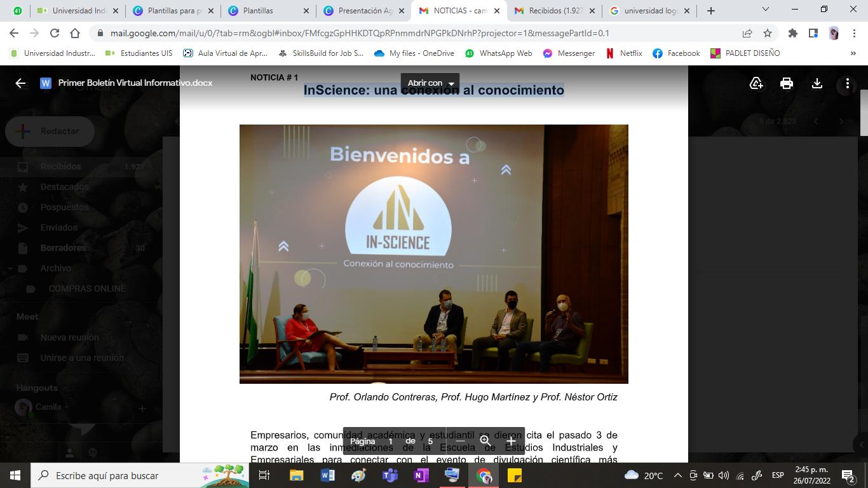Open Task View in taskbar
The width and height of the screenshot is (868, 488).
click(x=264, y=475)
